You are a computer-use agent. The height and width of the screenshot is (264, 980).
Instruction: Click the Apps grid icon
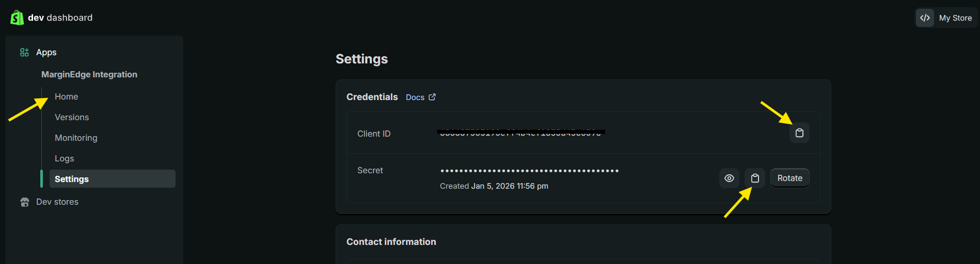tap(24, 53)
